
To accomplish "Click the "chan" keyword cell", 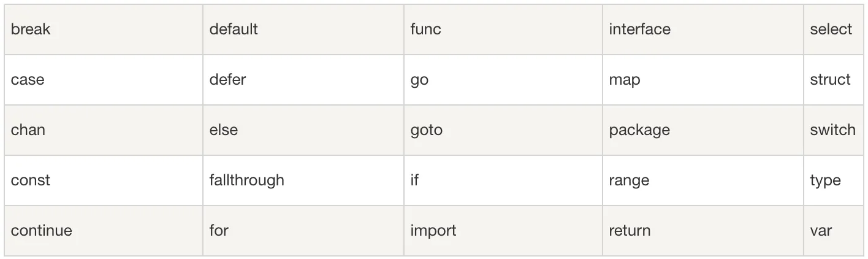I will (x=28, y=130).
